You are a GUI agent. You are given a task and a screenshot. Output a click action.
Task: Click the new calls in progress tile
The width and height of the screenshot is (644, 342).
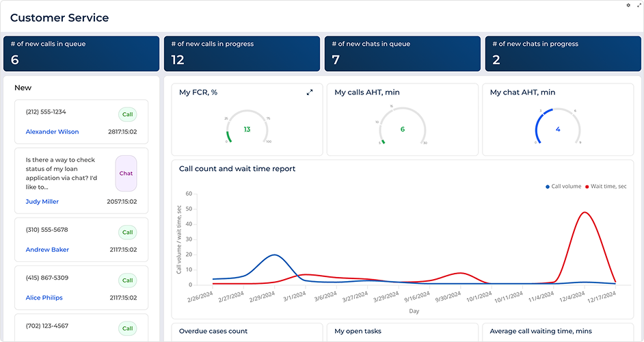pos(241,53)
